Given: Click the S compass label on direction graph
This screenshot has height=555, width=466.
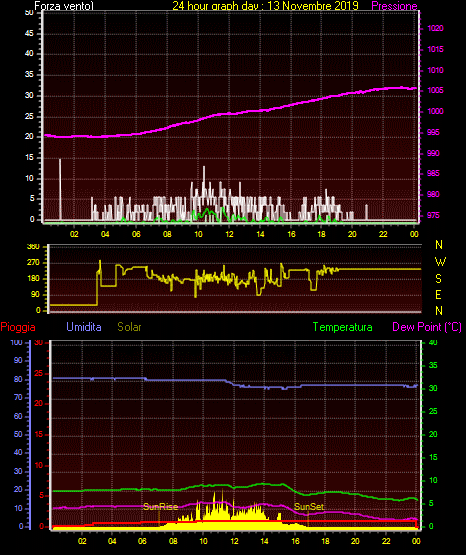Looking at the screenshot, I should pos(438,279).
